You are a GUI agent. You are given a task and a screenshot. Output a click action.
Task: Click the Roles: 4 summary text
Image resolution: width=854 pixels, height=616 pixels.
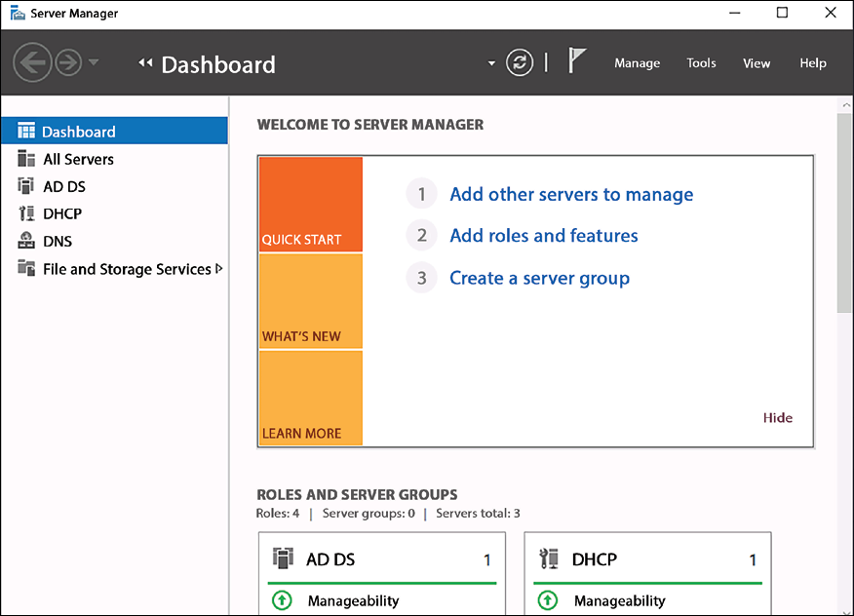pos(278,513)
